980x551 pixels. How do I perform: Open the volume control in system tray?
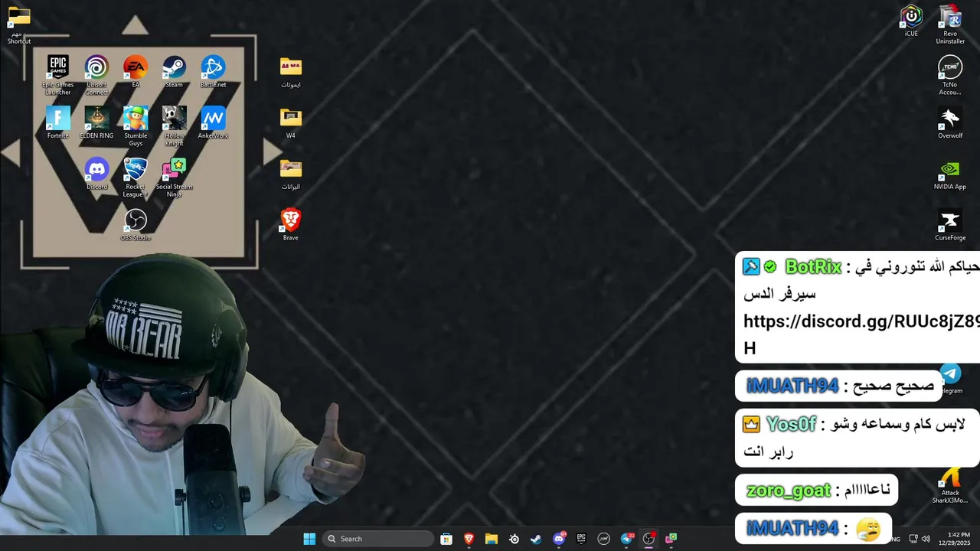(x=926, y=539)
